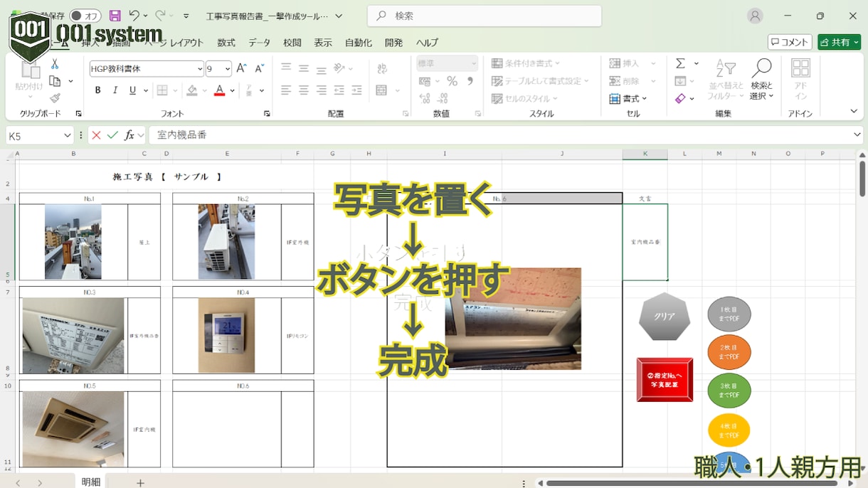Open the font name dropdown HGP教科書体
868x488 pixels.
(200, 69)
